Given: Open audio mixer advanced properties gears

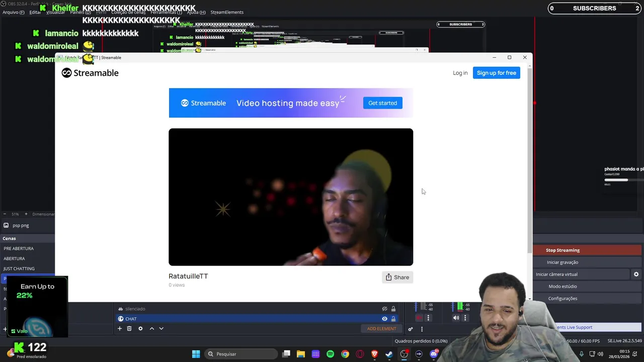Looking at the screenshot, I should [411, 329].
